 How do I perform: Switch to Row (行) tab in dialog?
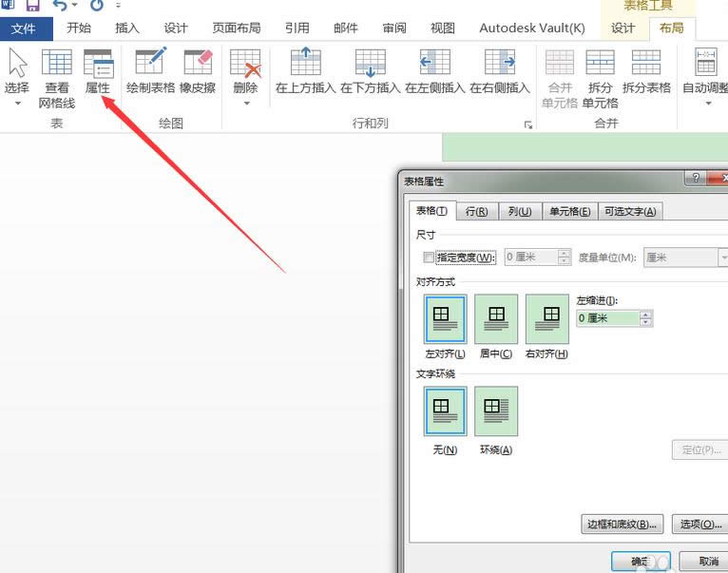[x=477, y=212]
